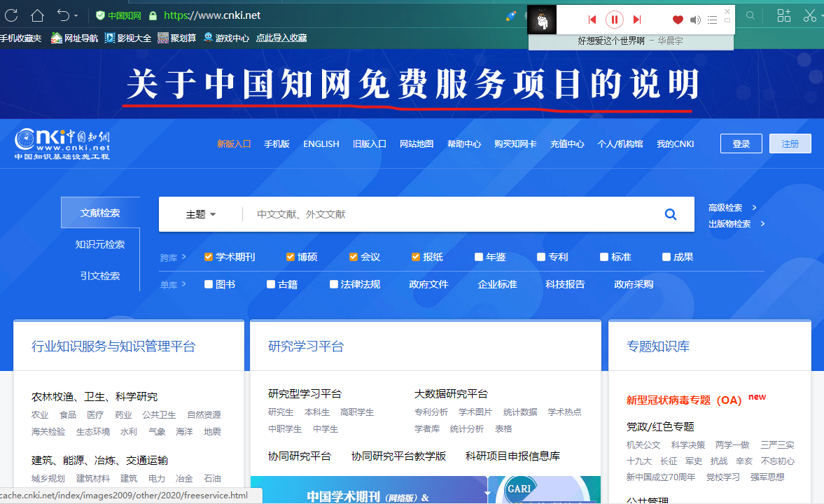Open the playlist icon in the music widget
Viewport: 824px width, 504px height.
pyautogui.click(x=712, y=20)
